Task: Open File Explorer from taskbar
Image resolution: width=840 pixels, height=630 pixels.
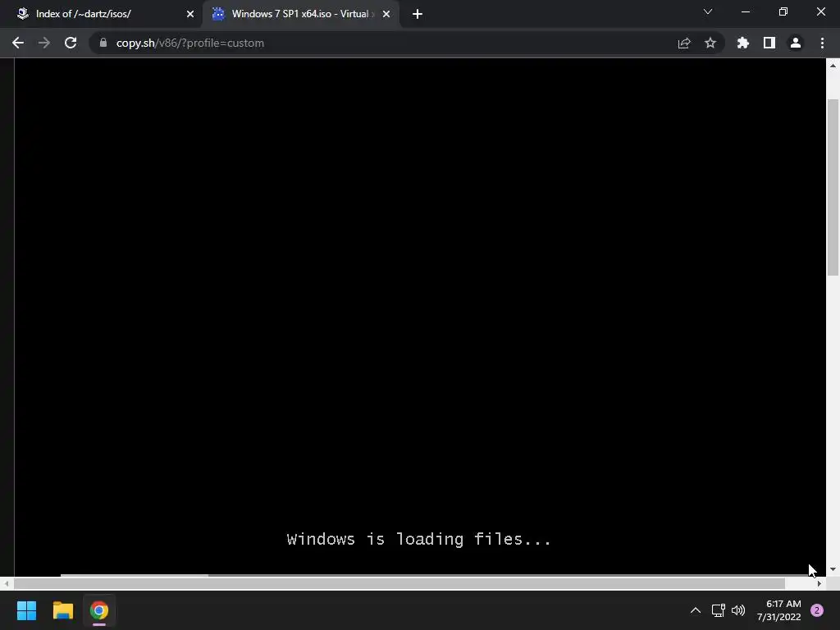Action: [62, 610]
